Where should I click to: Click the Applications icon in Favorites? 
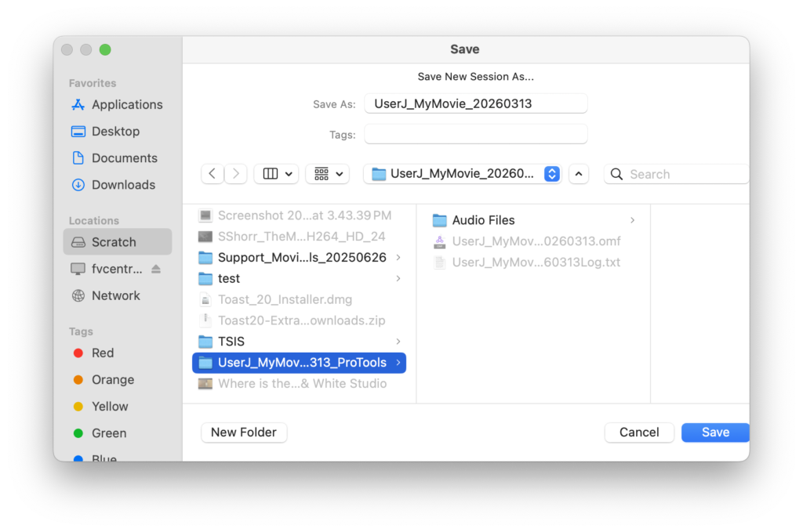click(78, 105)
